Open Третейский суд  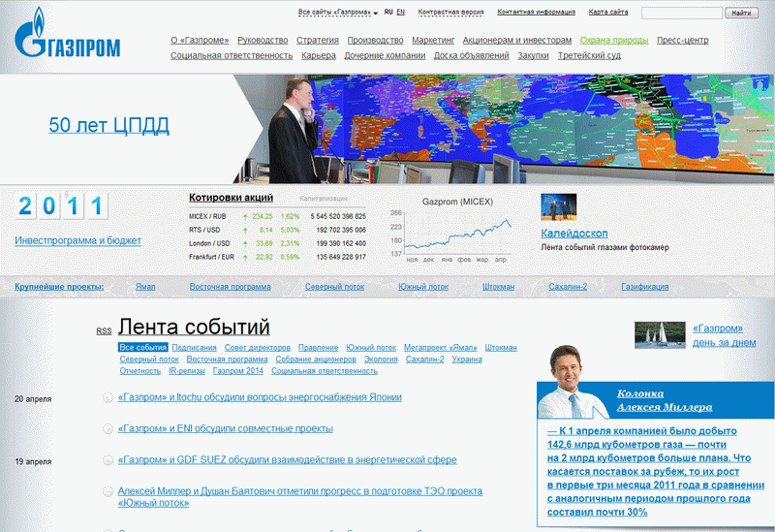pyautogui.click(x=589, y=55)
